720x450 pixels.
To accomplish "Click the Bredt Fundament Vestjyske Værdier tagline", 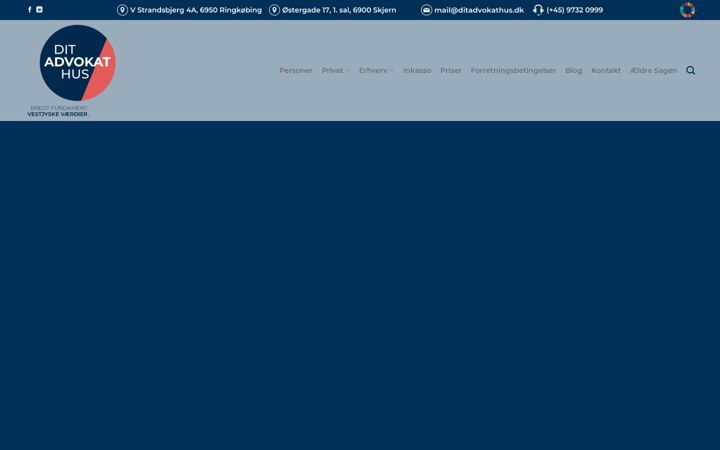I will pos(58,111).
